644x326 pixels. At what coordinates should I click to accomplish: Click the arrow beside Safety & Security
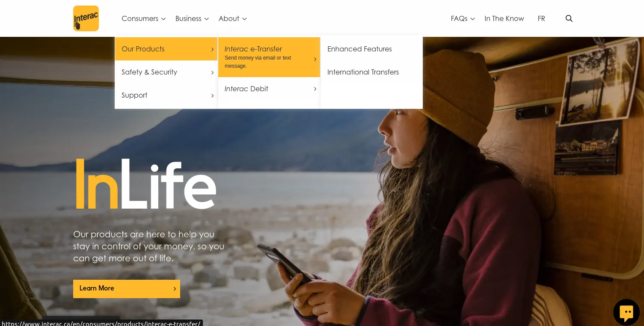tap(212, 72)
